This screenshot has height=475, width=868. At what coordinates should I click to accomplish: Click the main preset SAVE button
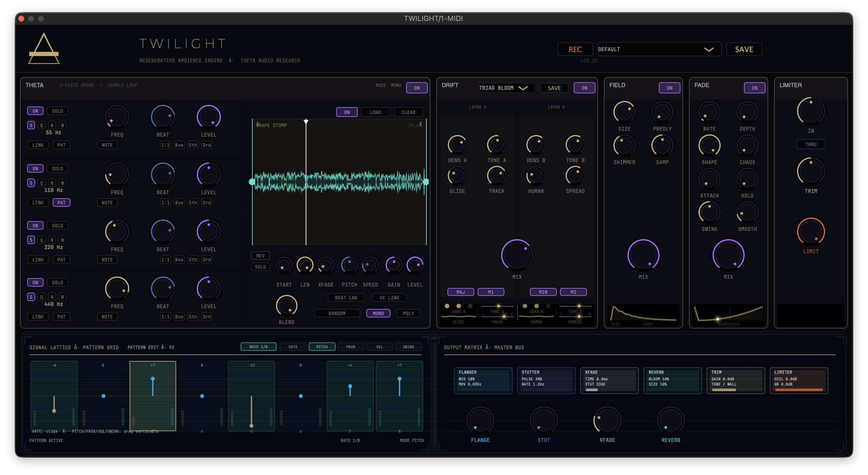point(744,49)
